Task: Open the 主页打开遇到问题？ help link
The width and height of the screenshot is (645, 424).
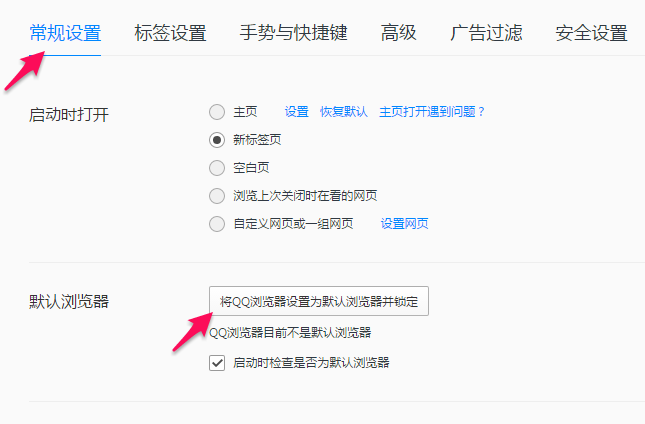Action: (x=432, y=112)
